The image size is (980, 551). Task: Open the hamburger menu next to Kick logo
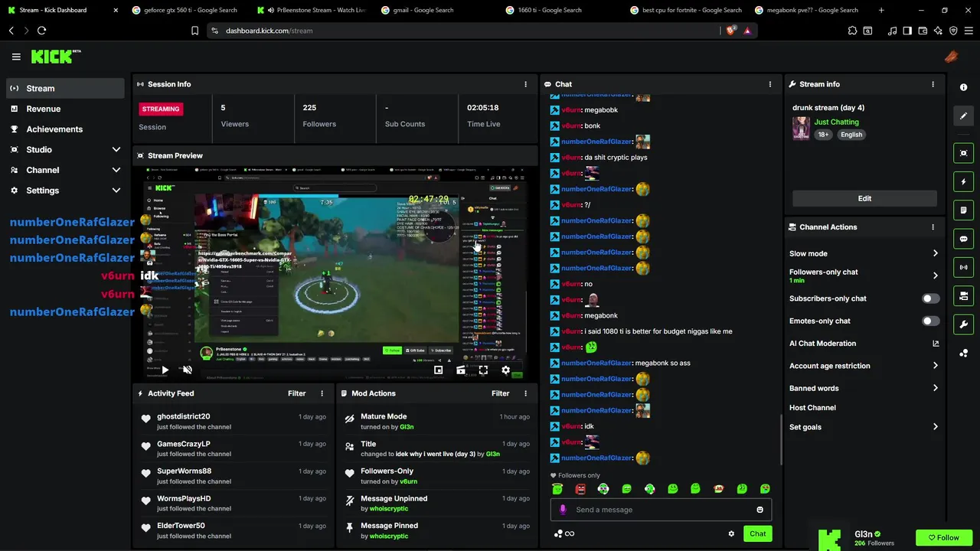pyautogui.click(x=16, y=57)
